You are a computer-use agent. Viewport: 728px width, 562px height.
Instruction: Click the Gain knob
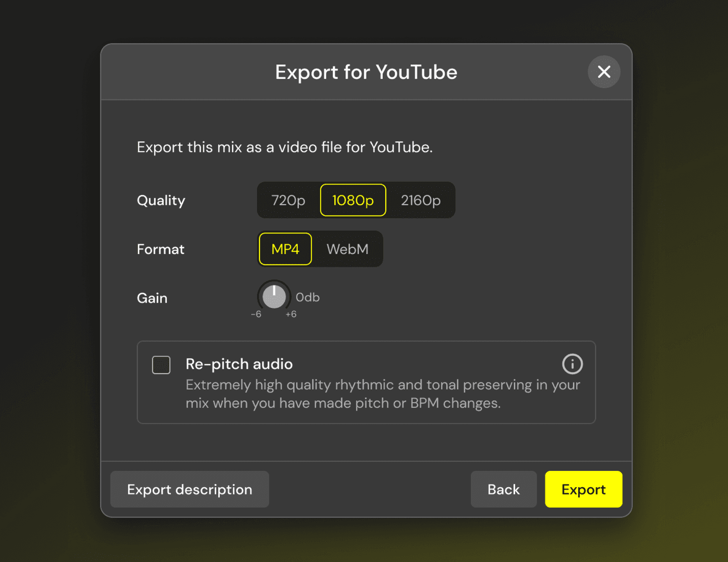tap(274, 296)
